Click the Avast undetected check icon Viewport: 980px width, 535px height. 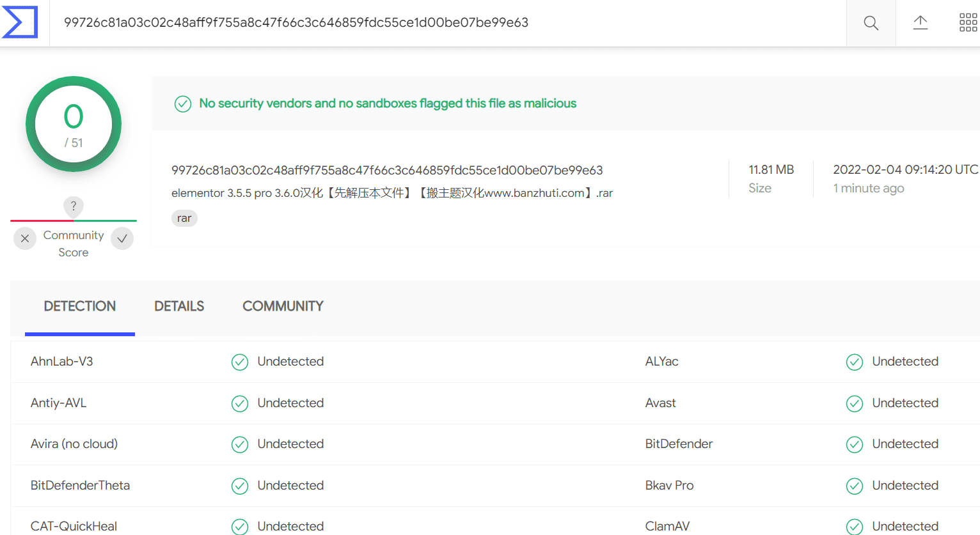855,404
